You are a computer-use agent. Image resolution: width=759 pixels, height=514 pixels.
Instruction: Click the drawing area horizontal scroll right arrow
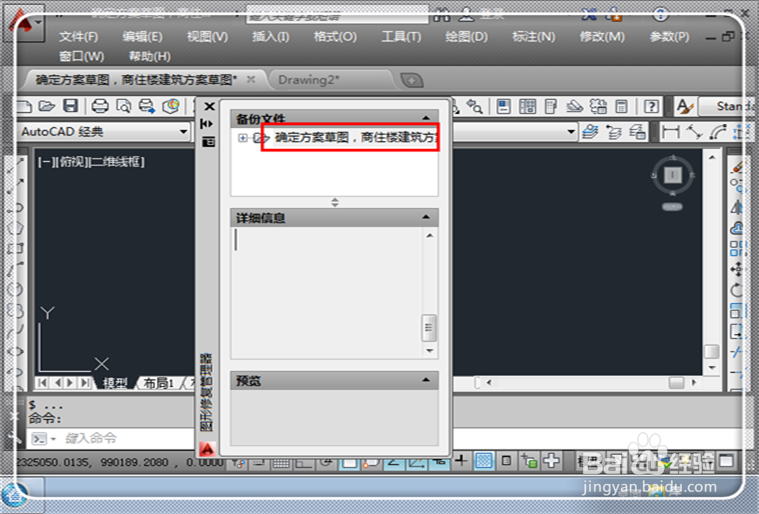(694, 383)
